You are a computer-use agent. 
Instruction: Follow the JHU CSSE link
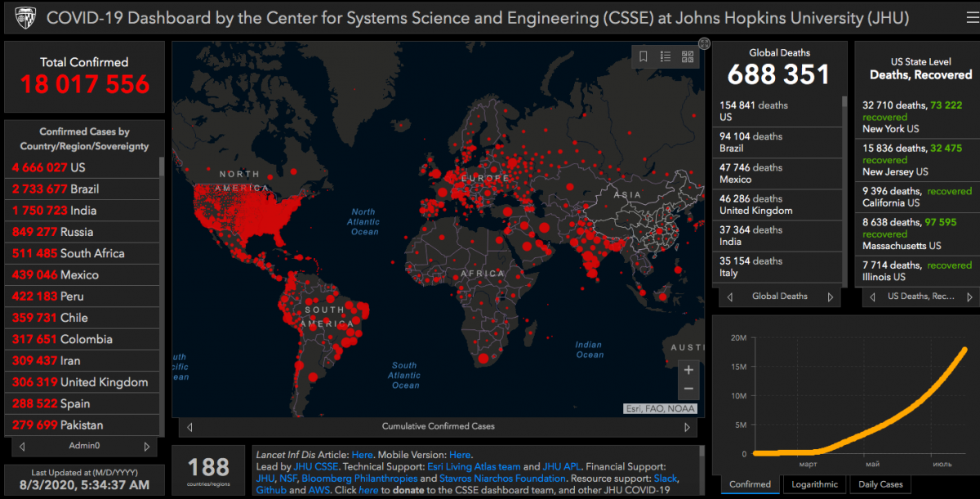[314, 466]
